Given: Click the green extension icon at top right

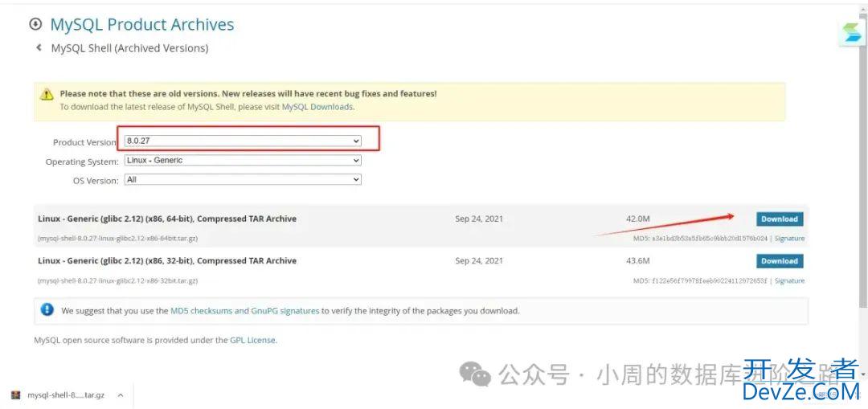Looking at the screenshot, I should coord(851,33).
